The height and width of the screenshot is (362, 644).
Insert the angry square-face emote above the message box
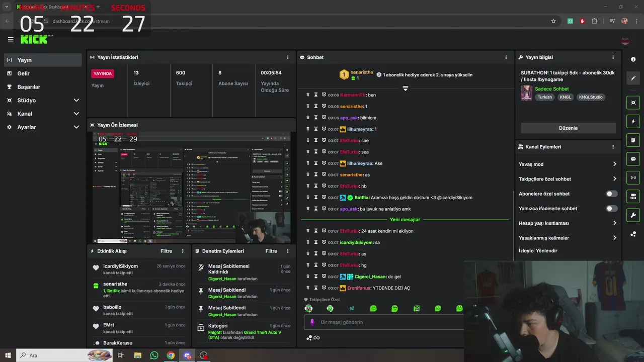pos(417,308)
